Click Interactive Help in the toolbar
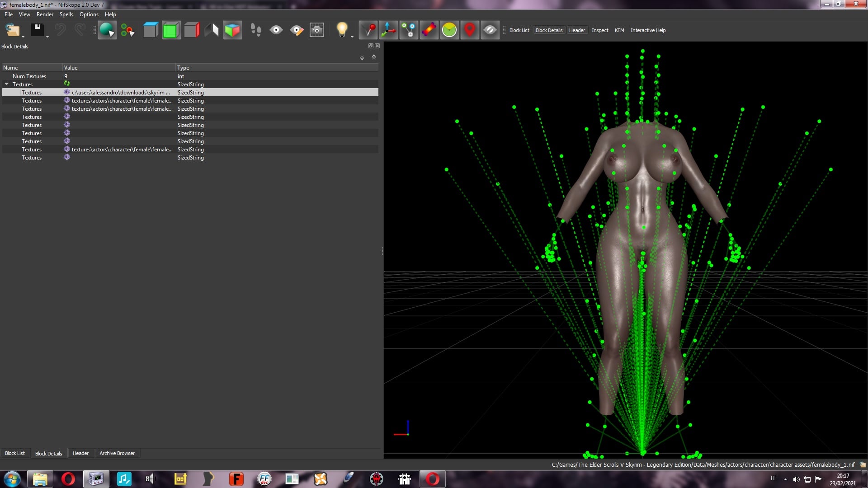 648,30
